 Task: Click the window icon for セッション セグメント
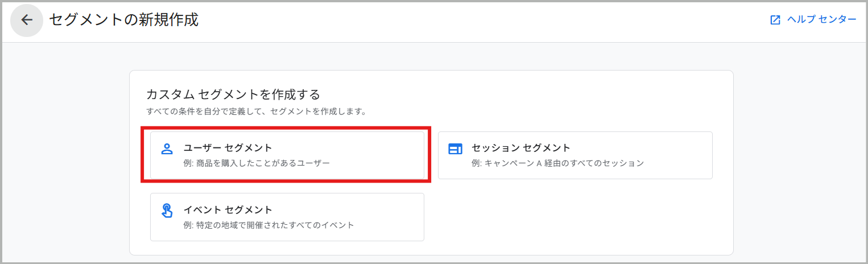pos(455,149)
